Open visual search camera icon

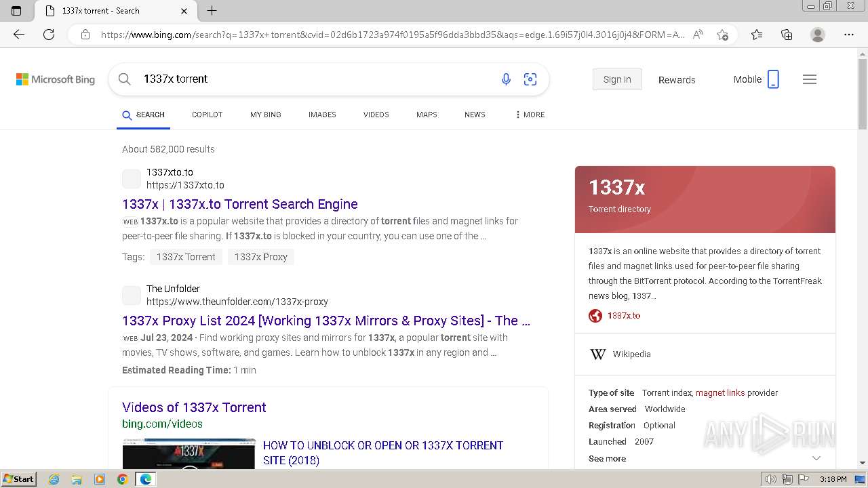[530, 79]
